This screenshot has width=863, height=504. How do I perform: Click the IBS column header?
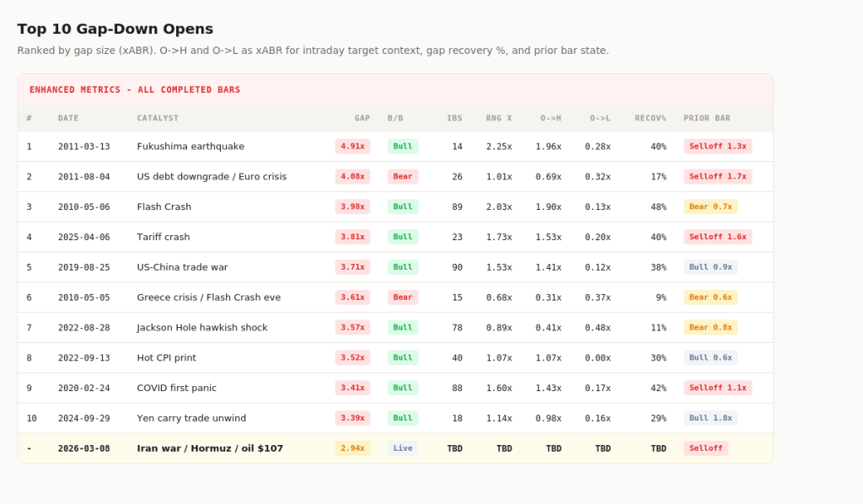click(x=454, y=118)
